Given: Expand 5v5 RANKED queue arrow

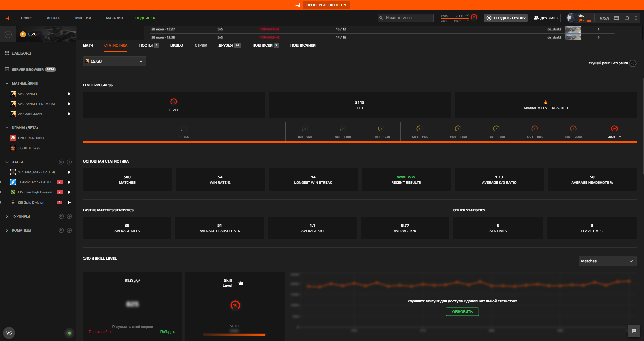Looking at the screenshot, I should (x=69, y=94).
